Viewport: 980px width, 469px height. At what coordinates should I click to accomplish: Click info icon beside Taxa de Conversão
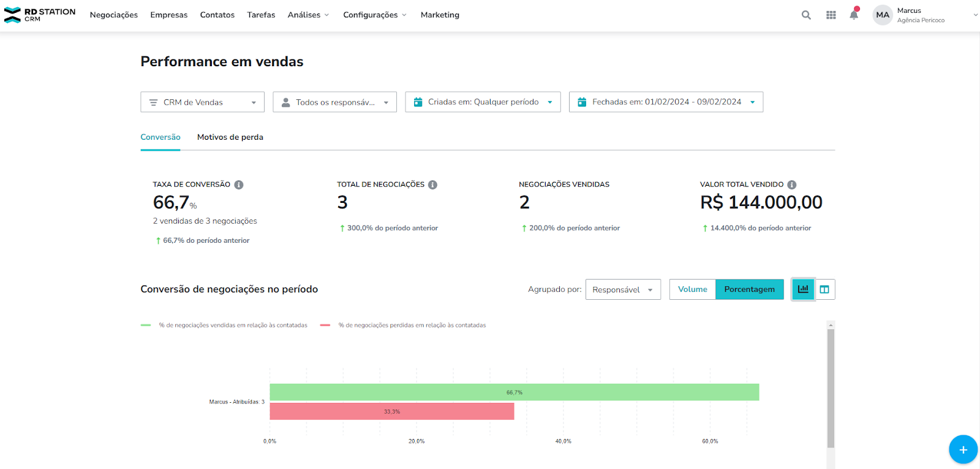[x=239, y=185]
